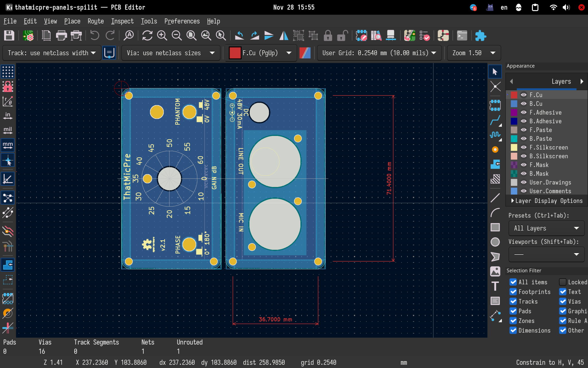Viewport: 588px width, 368px height.
Task: Open active layer F.Cu dropdown
Action: tap(261, 53)
